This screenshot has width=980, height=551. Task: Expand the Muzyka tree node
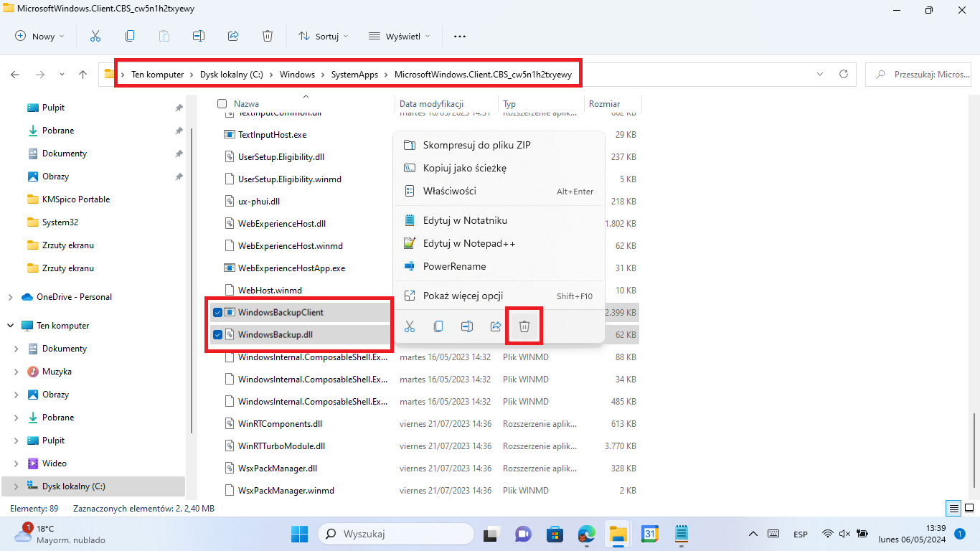17,372
